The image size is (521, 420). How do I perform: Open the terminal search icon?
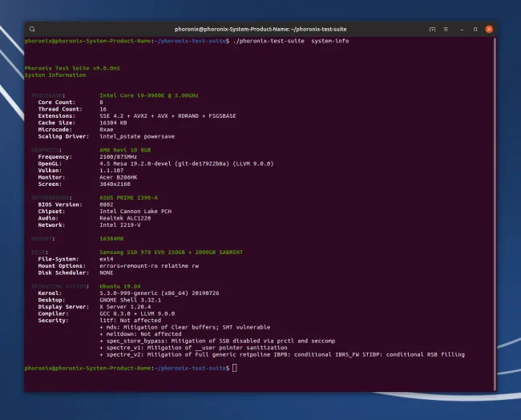point(32,29)
